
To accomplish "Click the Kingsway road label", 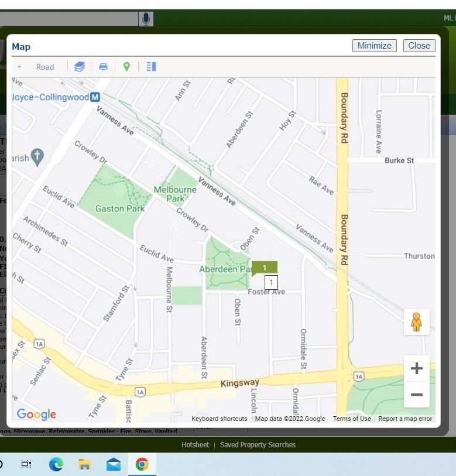I will (x=240, y=383).
